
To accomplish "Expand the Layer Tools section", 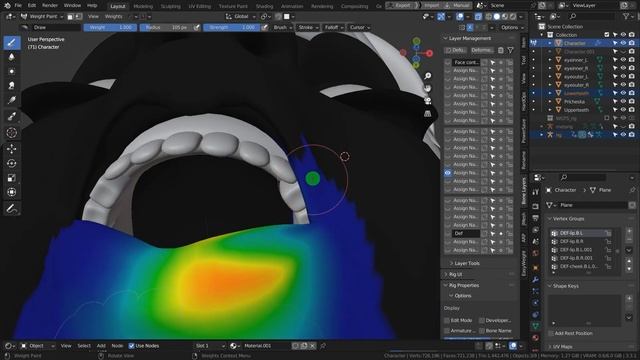I will [467, 263].
